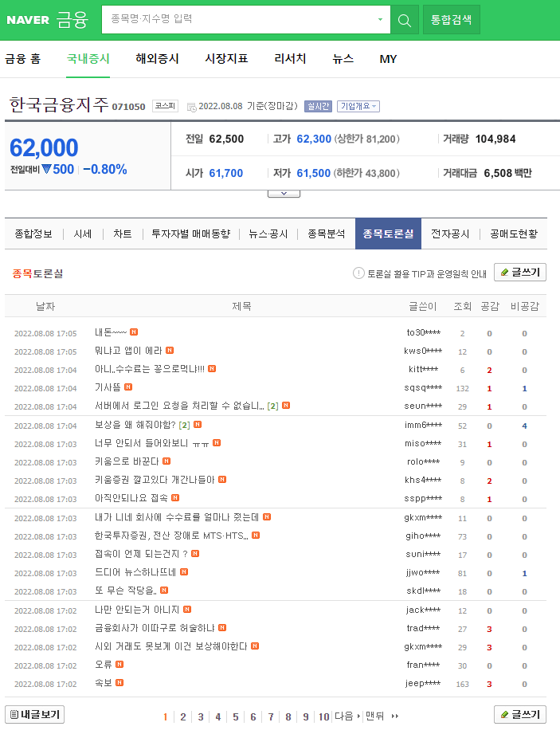The height and width of the screenshot is (734, 560).
Task: Click author sqsq**** in 기사뜸 row
Action: click(423, 387)
